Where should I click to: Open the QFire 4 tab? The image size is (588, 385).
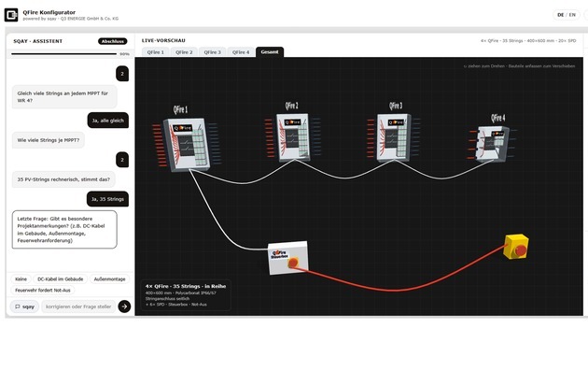241,52
